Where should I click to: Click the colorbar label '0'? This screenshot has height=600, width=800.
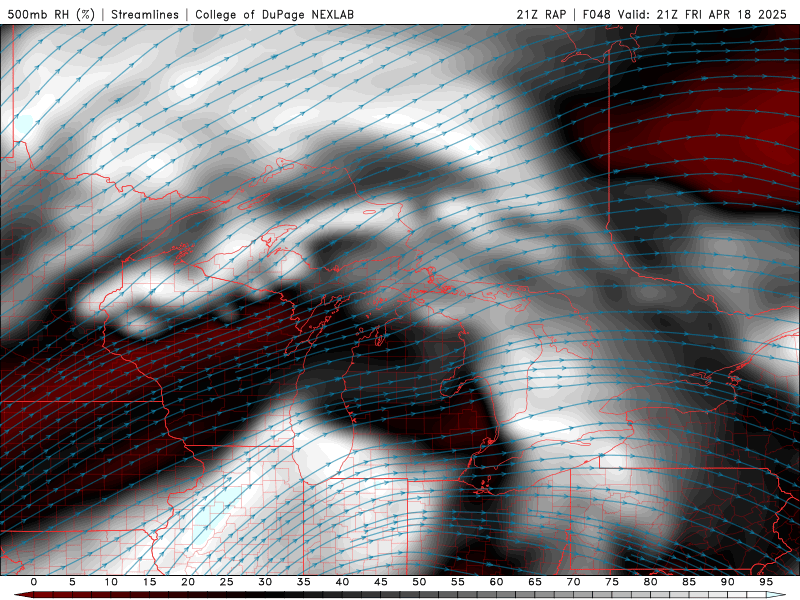(34, 582)
